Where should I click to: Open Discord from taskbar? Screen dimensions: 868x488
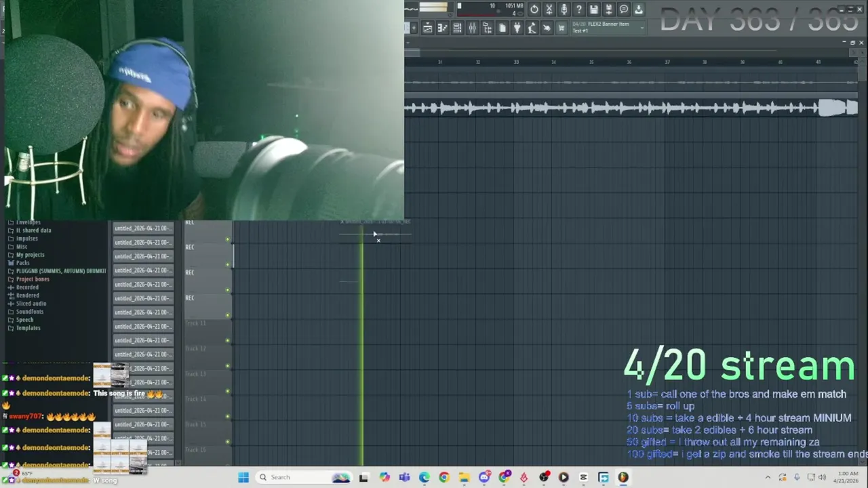coord(484,477)
